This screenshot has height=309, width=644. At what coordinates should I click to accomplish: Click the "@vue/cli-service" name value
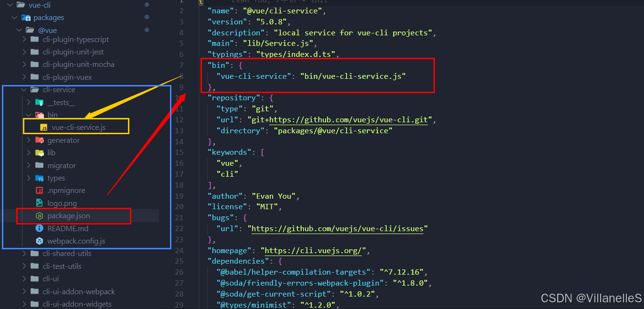point(282,11)
